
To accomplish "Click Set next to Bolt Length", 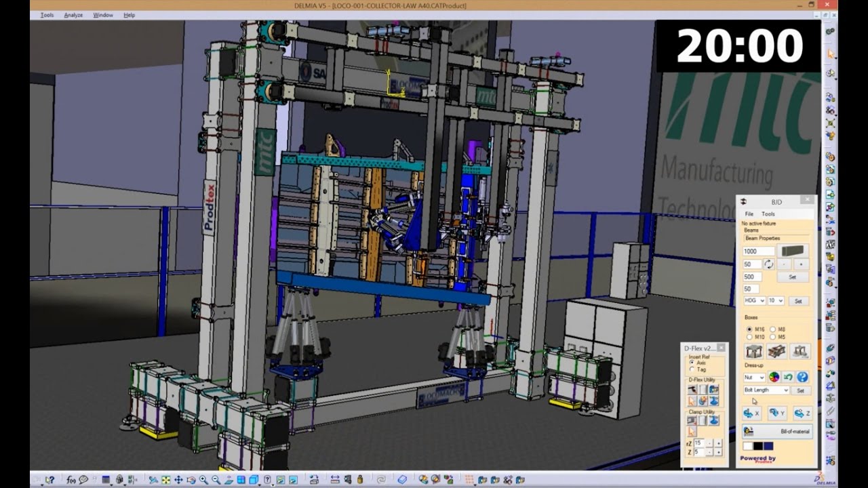I will pyautogui.click(x=800, y=390).
